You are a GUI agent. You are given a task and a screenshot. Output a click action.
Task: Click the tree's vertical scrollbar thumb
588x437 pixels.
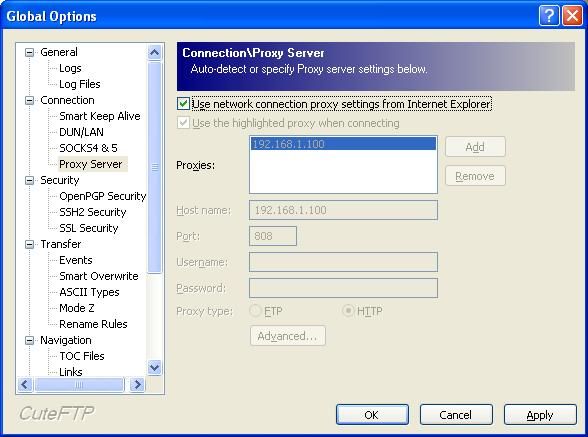point(154,167)
